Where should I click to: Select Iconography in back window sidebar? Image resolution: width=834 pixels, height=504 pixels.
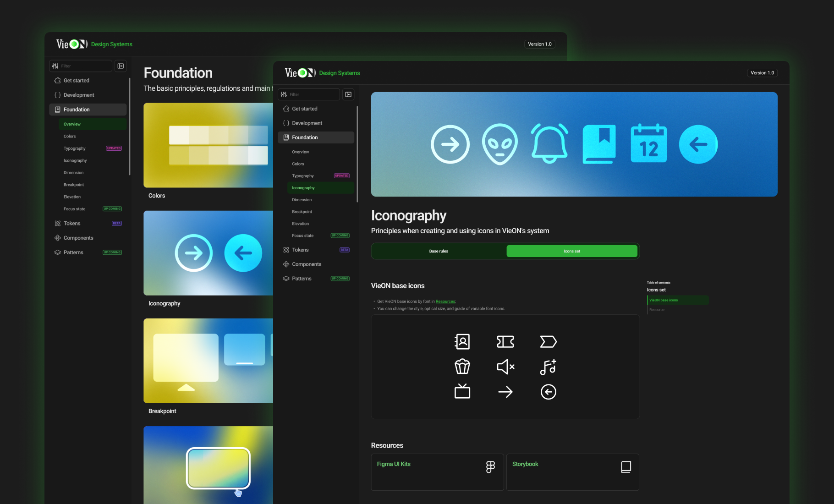pos(92,160)
